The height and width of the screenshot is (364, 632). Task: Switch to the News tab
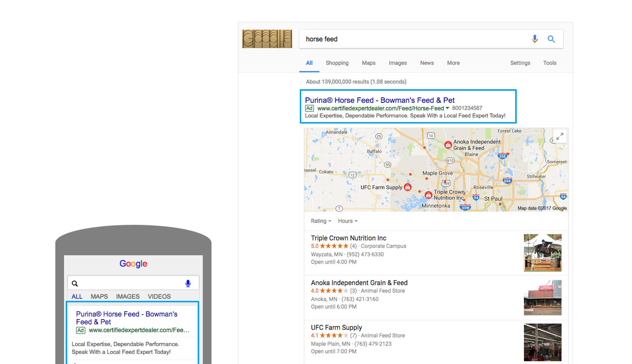(427, 63)
